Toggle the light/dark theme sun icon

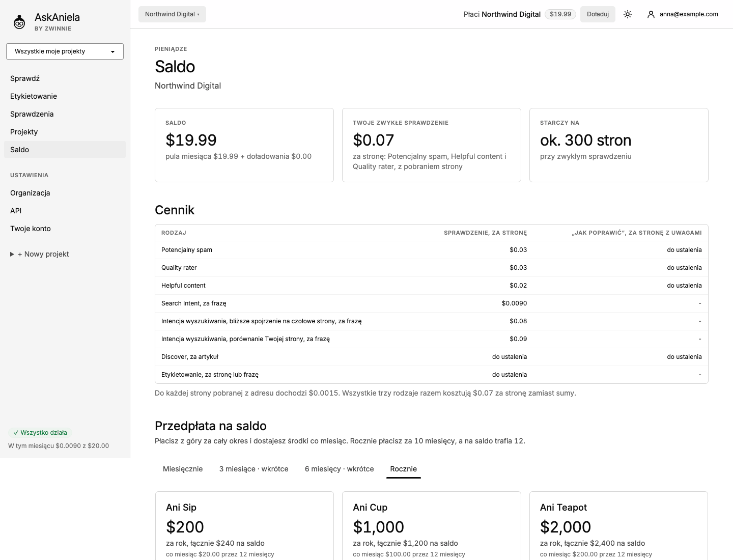pyautogui.click(x=628, y=14)
